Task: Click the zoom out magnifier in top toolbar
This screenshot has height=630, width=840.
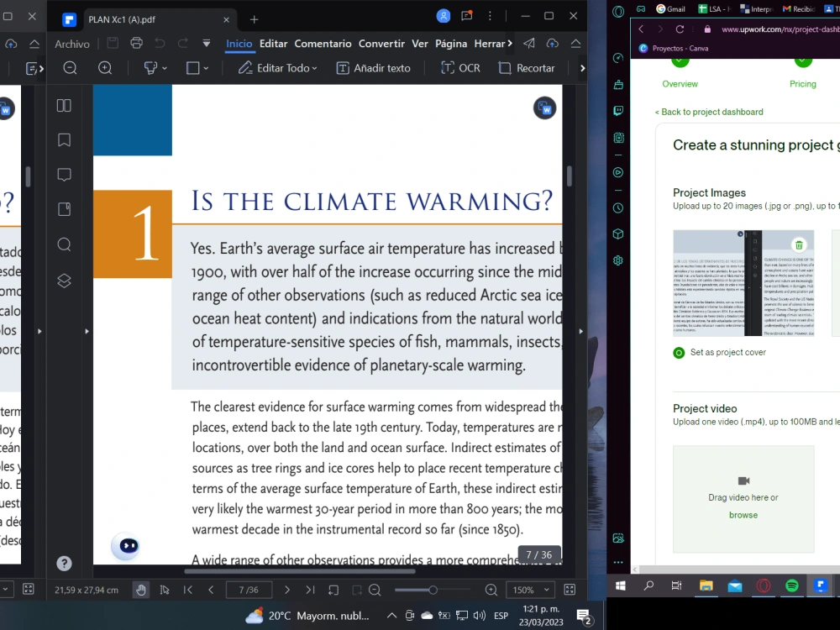Action: click(70, 68)
